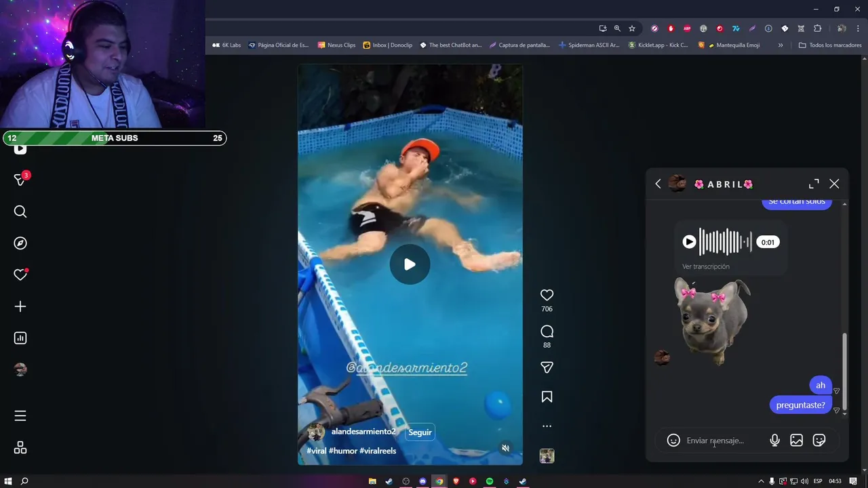Screen dimensions: 868x488
Task: Open the Kicklet.app bookmark
Action: point(658,45)
